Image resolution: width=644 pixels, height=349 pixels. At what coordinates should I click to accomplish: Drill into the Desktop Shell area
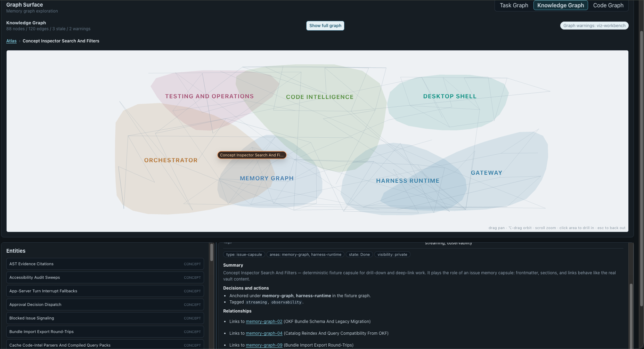450,97
